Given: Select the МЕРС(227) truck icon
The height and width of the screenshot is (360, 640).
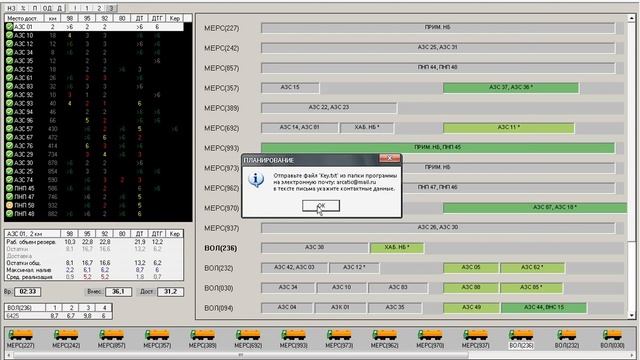Looking at the screenshot, I should (x=20, y=335).
